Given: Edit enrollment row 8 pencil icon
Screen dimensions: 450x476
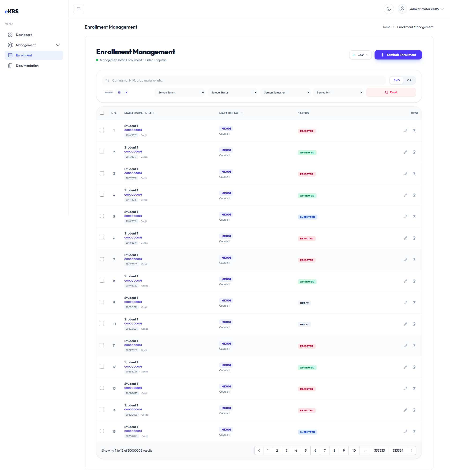Looking at the screenshot, I should click(x=405, y=281).
